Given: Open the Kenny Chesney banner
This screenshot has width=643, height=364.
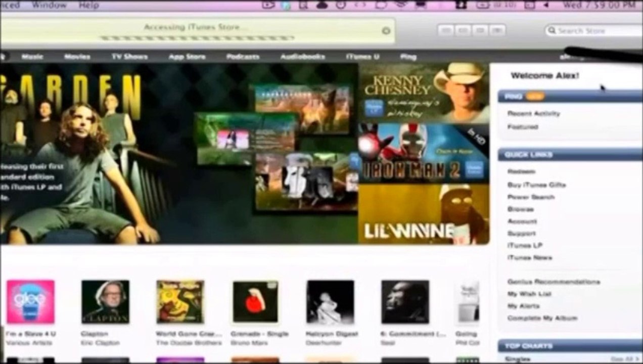Looking at the screenshot, I should pos(424,93).
